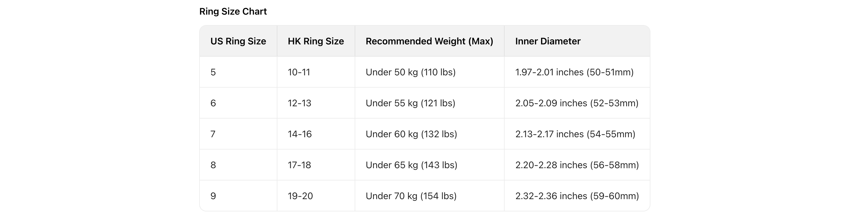Click the HK size 10-11 cell
The image size is (868, 219).
pyautogui.click(x=299, y=72)
